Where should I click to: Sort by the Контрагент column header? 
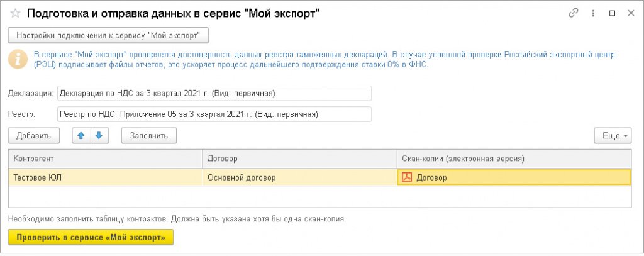105,159
